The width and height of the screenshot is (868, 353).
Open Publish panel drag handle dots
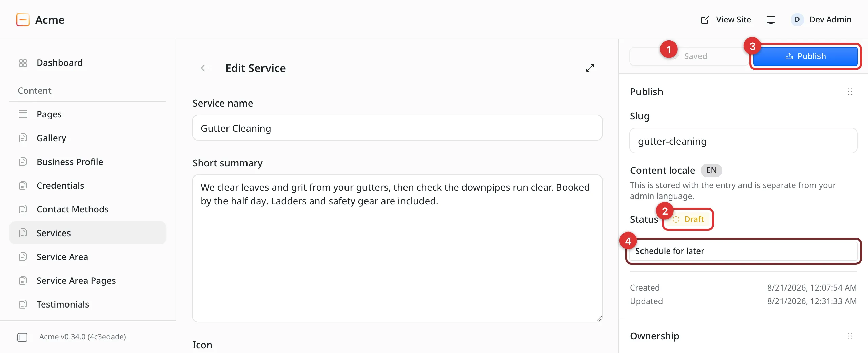(850, 92)
